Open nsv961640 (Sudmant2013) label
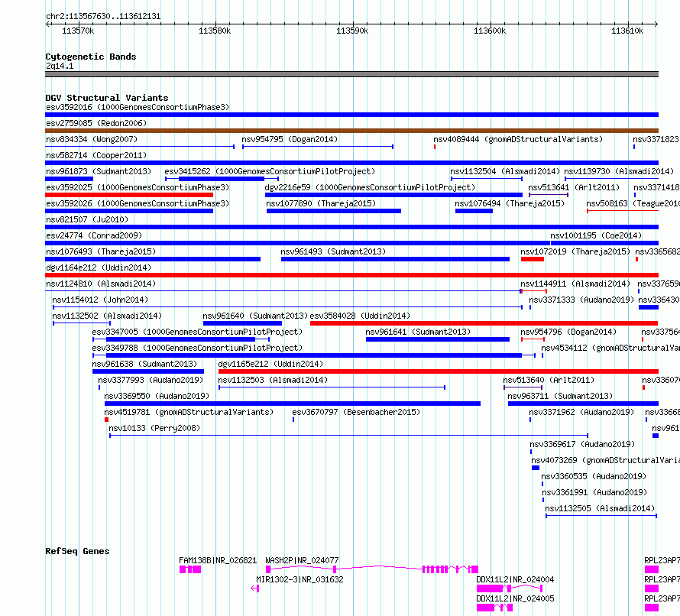Viewport: 680px width, 616px height. pos(255,316)
